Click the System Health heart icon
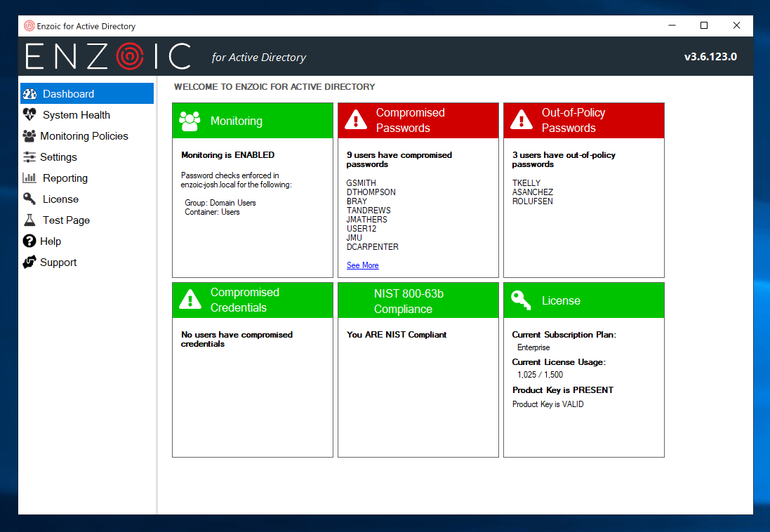 click(29, 115)
